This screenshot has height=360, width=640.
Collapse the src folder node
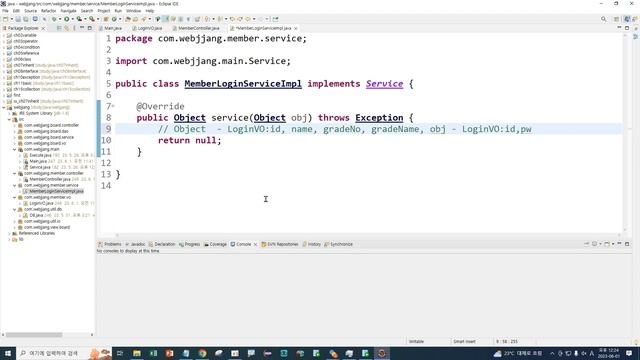(x=9, y=119)
